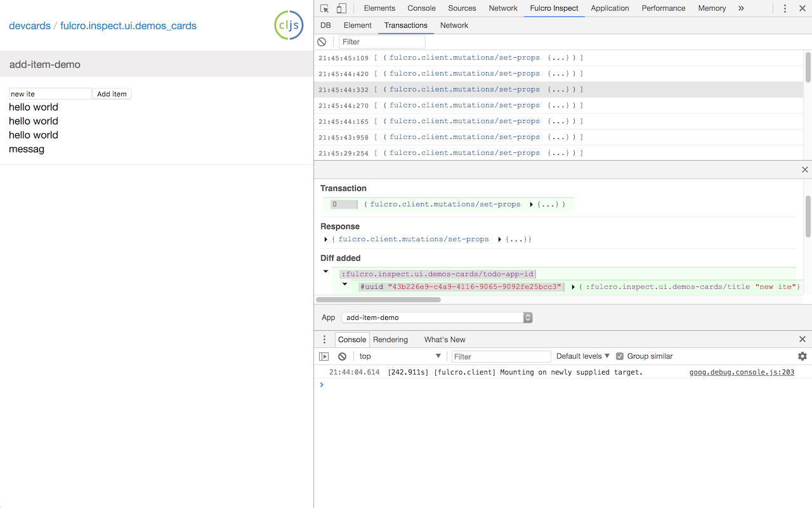Image resolution: width=812 pixels, height=508 pixels.
Task: Open console settings gear
Action: (x=802, y=356)
